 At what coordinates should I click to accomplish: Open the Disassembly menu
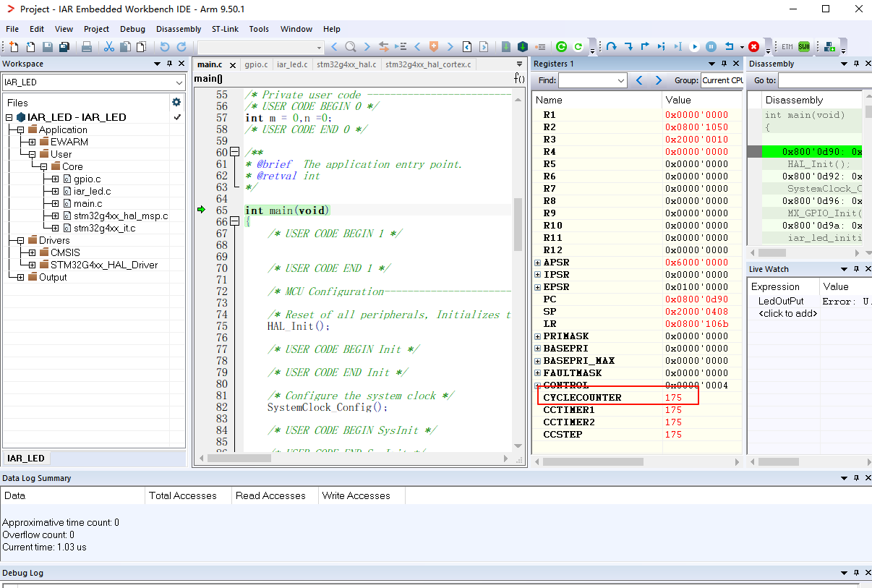(x=179, y=29)
